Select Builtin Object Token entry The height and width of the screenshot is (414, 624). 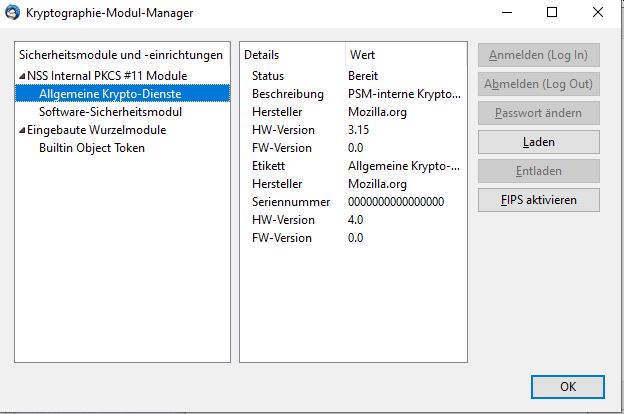[x=92, y=148]
